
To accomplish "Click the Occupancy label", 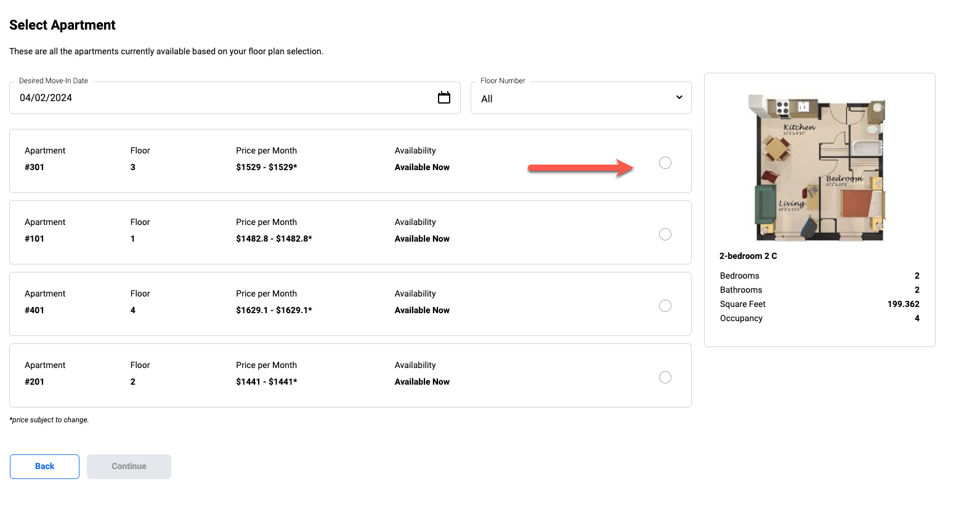I will (741, 318).
